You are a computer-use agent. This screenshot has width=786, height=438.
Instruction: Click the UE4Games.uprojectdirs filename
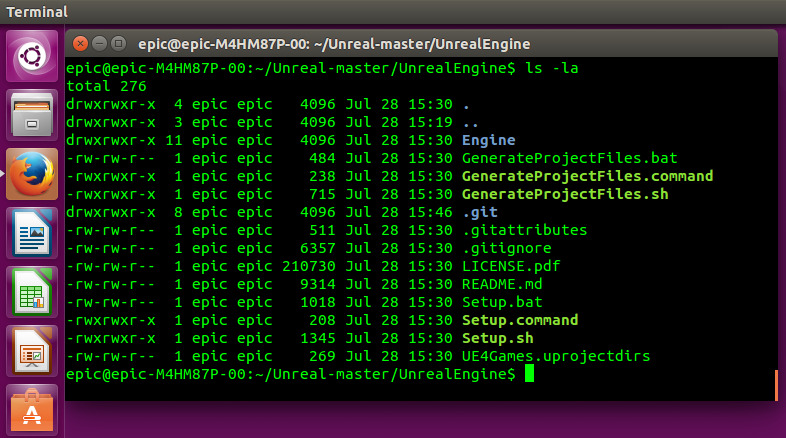tap(556, 356)
